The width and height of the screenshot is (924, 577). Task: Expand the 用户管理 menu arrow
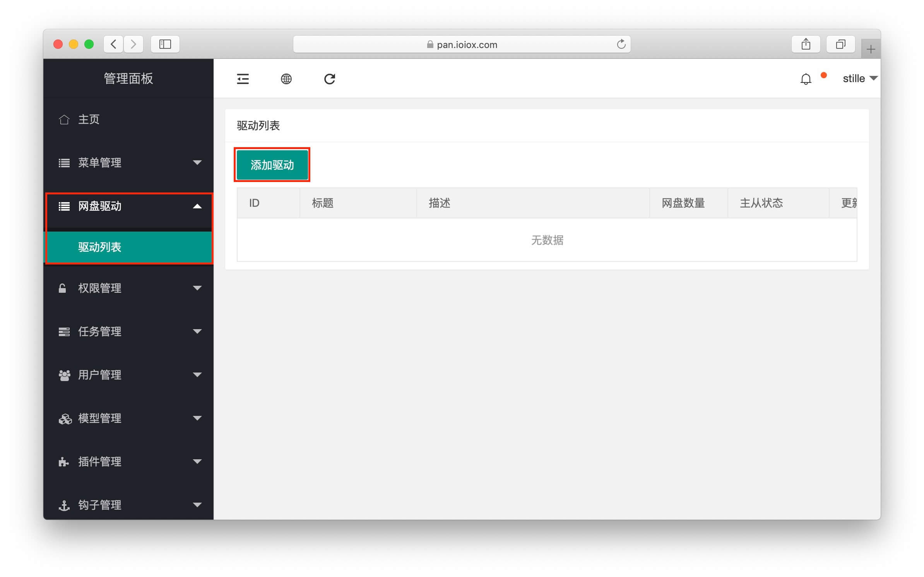197,375
